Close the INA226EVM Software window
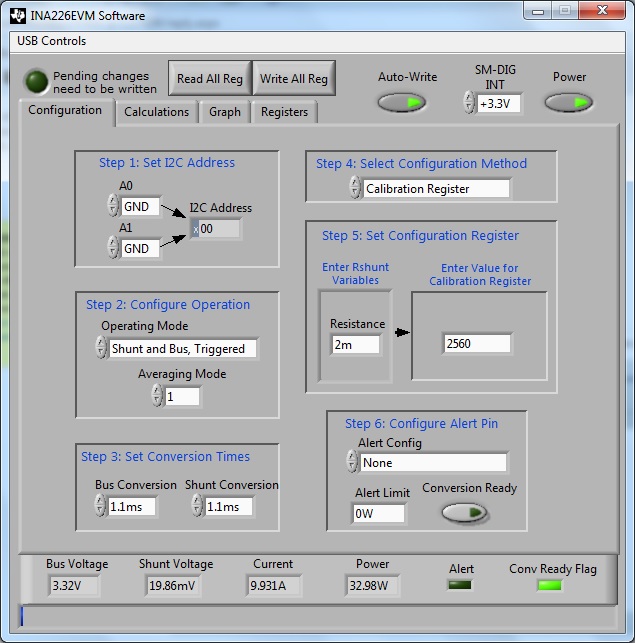The image size is (635, 643). click(x=602, y=11)
